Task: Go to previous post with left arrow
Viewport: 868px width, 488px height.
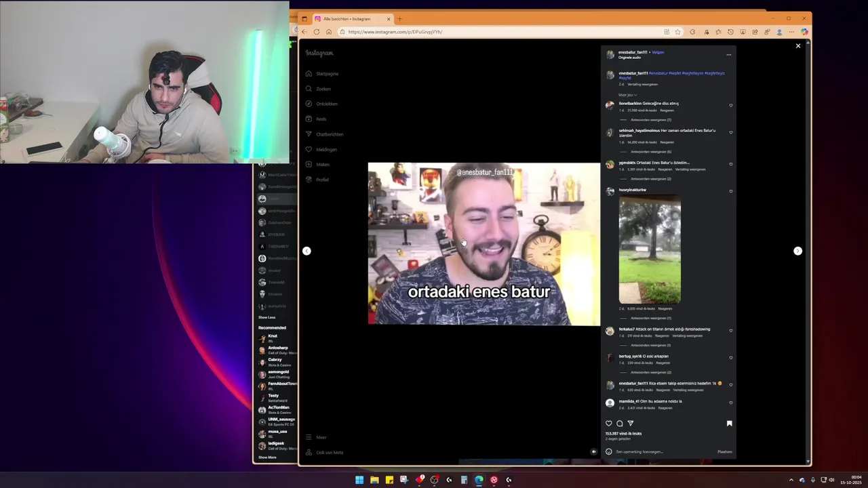Action: tap(307, 251)
